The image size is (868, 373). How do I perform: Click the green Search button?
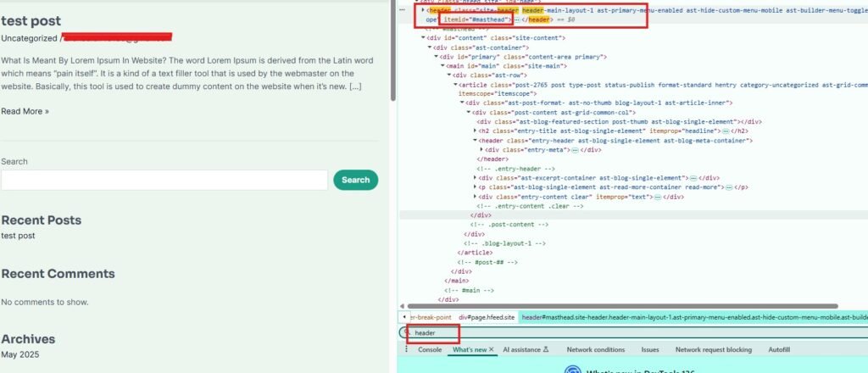pos(355,180)
